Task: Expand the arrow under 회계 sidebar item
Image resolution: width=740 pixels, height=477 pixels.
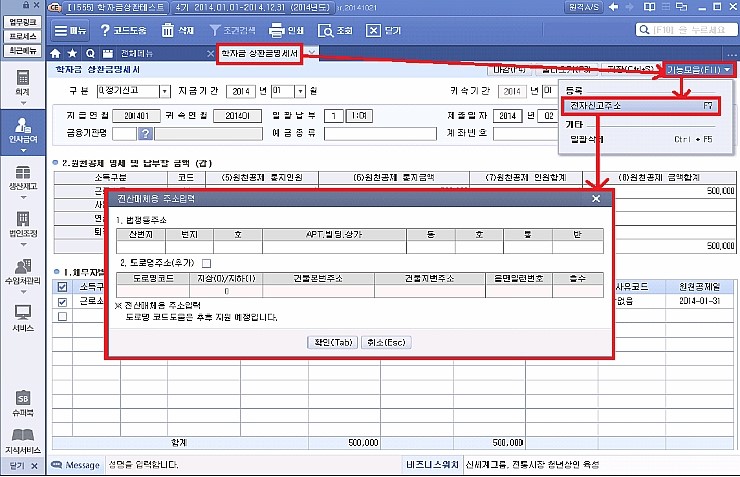Action: [23, 103]
